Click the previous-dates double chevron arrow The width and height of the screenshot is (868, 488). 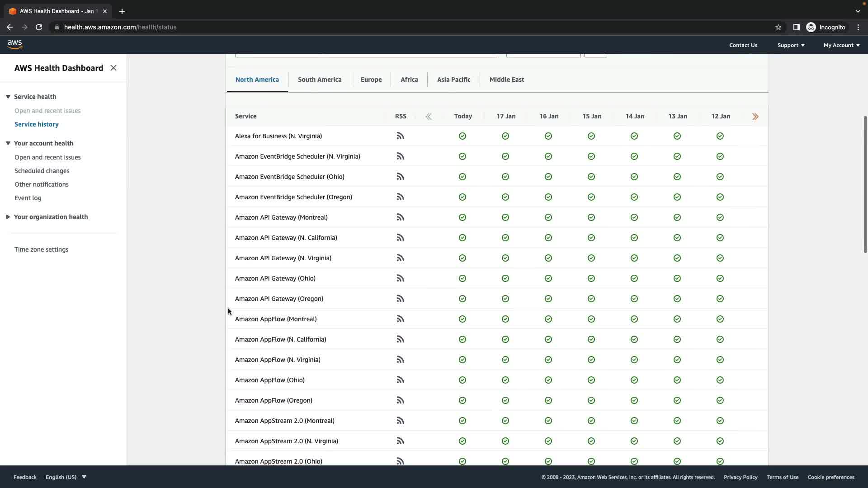(x=428, y=117)
